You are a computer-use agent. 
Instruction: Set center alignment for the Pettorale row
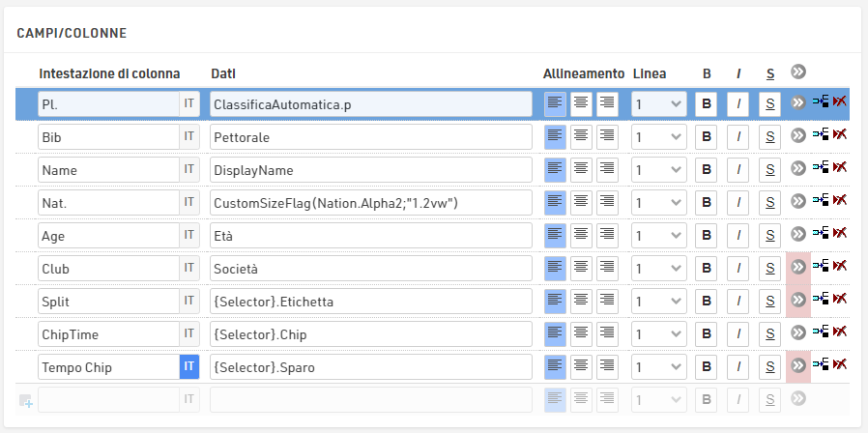coord(581,136)
